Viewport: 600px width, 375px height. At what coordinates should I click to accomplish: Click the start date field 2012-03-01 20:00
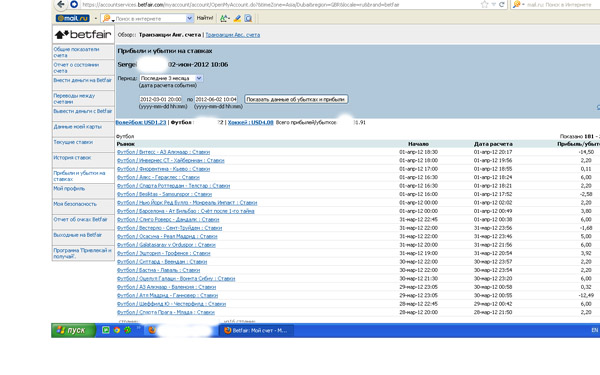pyautogui.click(x=161, y=99)
